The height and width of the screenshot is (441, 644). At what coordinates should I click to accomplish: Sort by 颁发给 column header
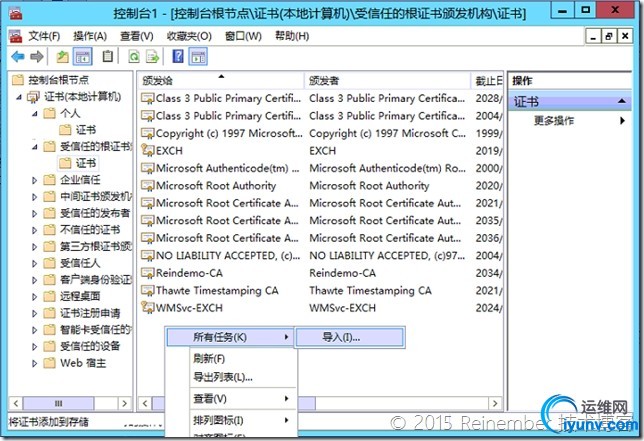tap(221, 80)
